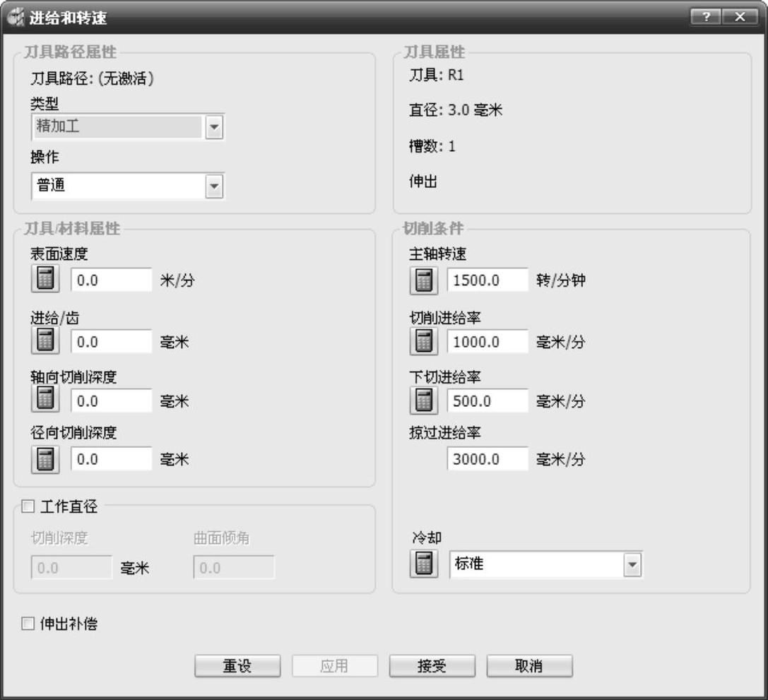
Task: Click the dialog title bar app icon
Action: coord(16,18)
